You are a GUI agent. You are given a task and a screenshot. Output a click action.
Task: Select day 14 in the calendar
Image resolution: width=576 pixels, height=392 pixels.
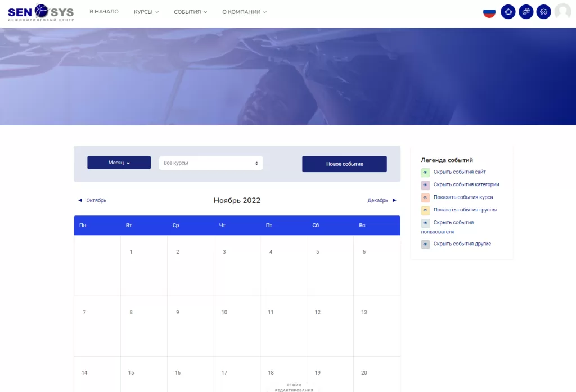[x=84, y=372]
